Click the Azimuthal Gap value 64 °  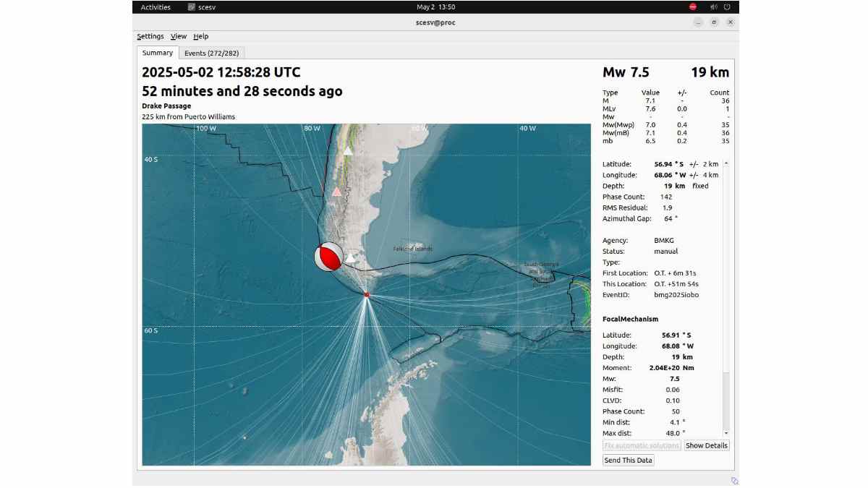coord(671,218)
